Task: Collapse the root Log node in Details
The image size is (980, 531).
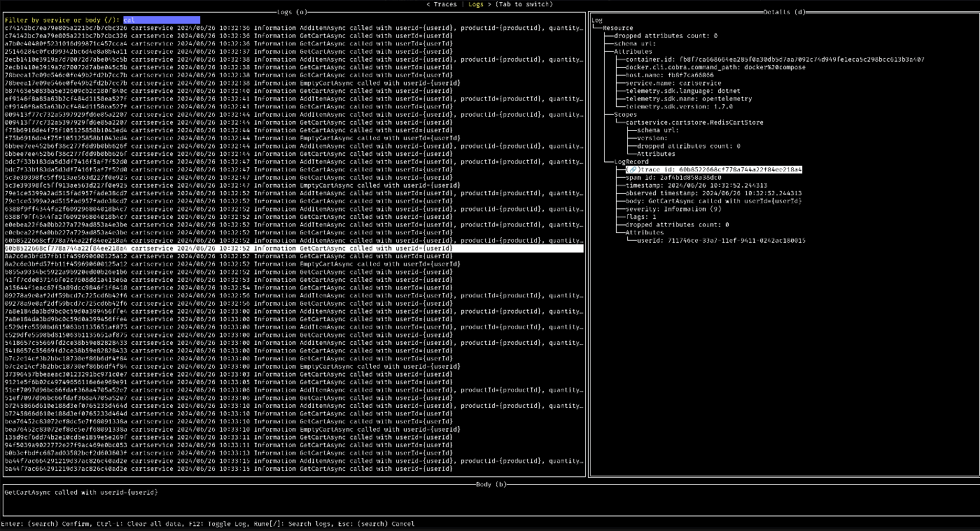Action: (597, 20)
